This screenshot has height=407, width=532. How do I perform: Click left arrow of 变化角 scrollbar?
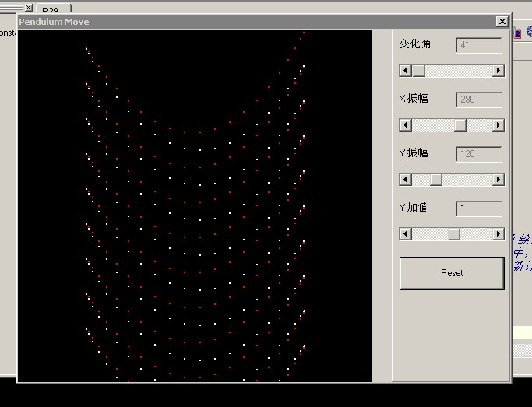[405, 71]
